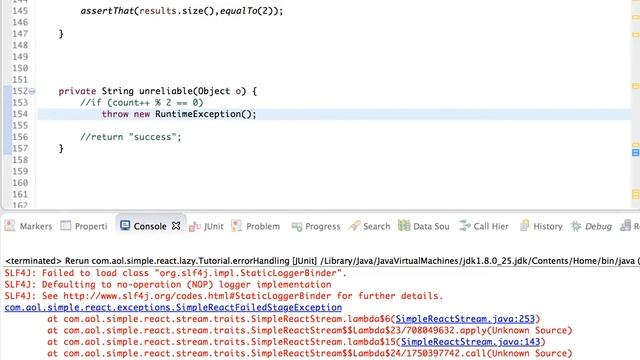Viewport: 640px width, 360px height.
Task: Click the History tab icon
Action: (x=524, y=226)
